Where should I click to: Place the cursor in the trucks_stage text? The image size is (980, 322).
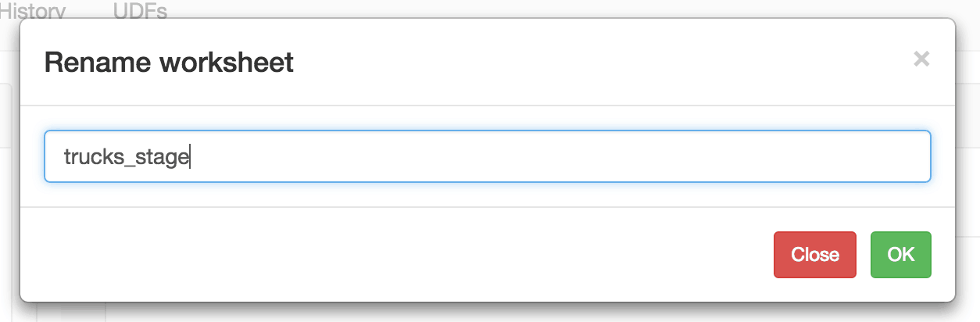click(127, 157)
